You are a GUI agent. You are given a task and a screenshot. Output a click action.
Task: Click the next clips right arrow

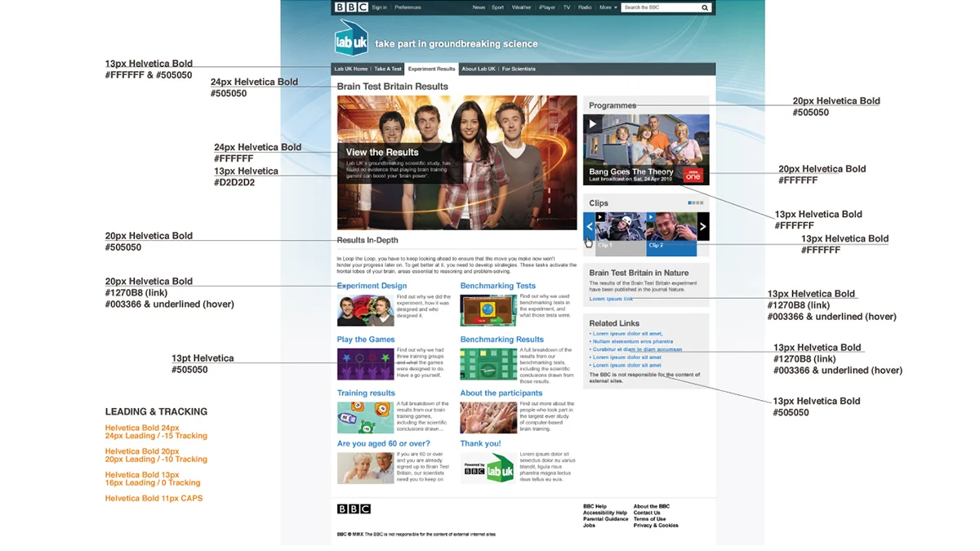703,227
